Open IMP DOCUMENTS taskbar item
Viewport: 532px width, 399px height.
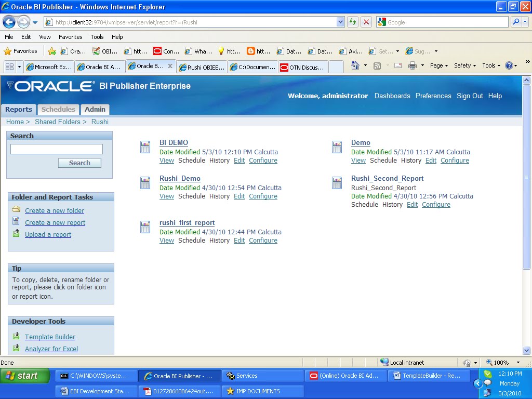(262, 391)
